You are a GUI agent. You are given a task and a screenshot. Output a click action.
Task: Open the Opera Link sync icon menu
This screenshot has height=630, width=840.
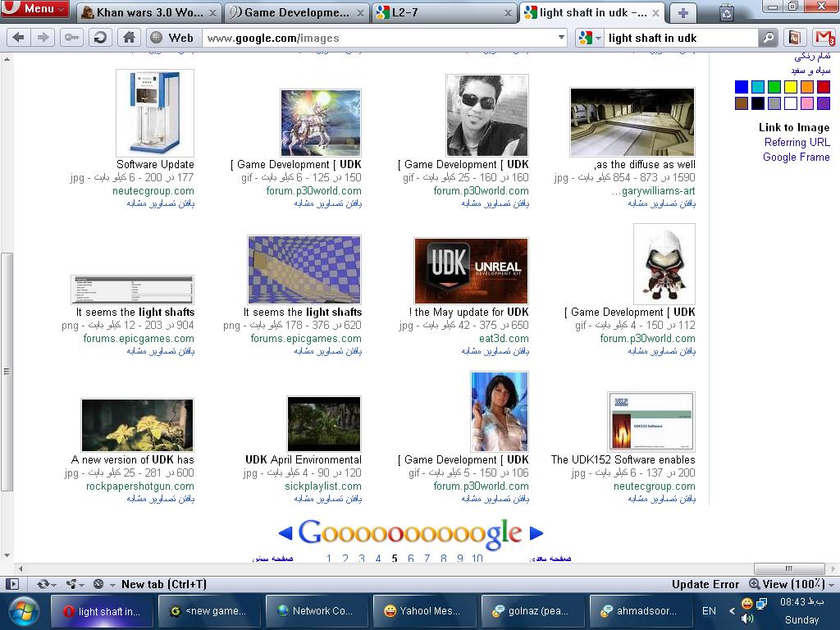tap(46, 584)
